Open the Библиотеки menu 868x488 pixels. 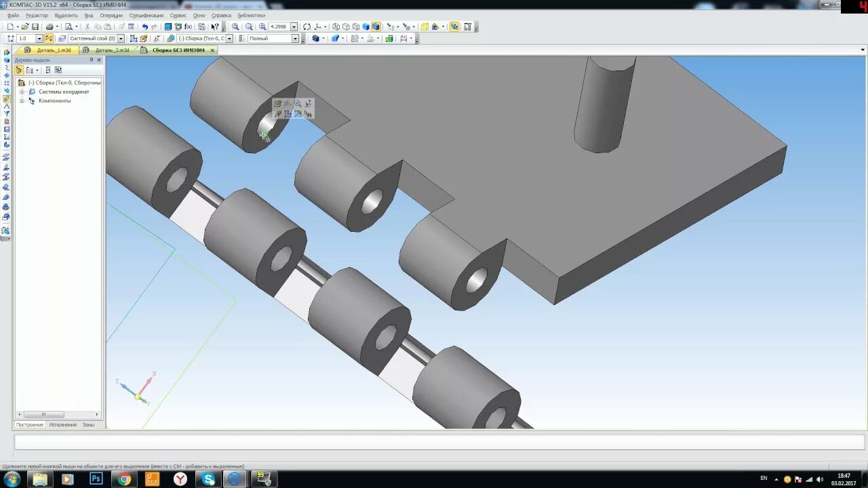252,15
